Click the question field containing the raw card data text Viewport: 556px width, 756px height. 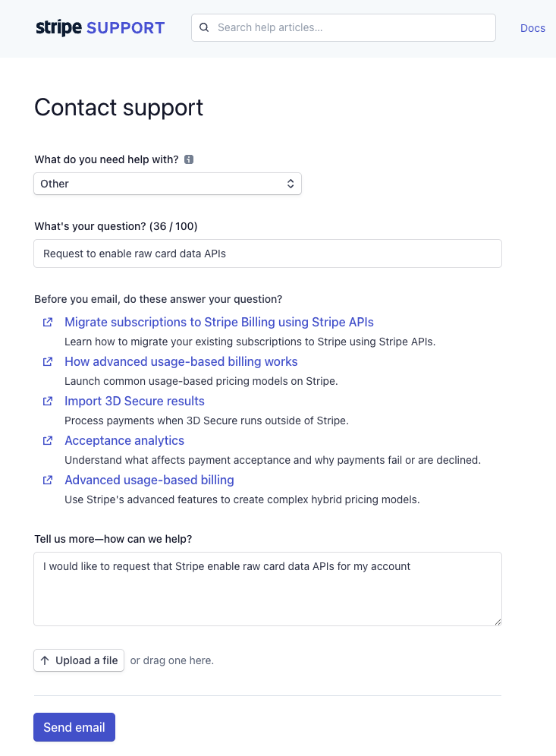pyautogui.click(x=267, y=253)
